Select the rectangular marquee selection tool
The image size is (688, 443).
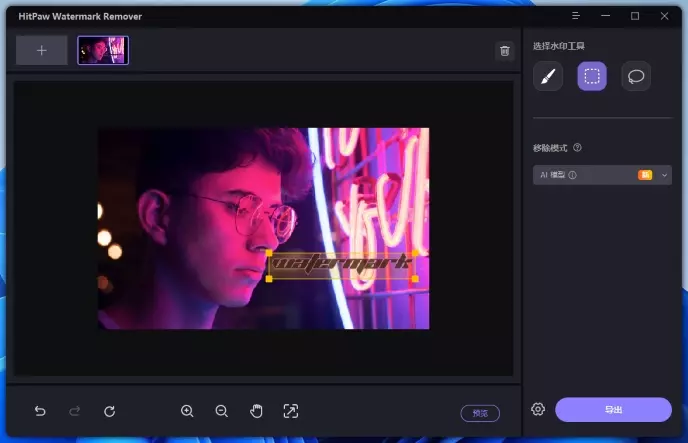tap(592, 76)
